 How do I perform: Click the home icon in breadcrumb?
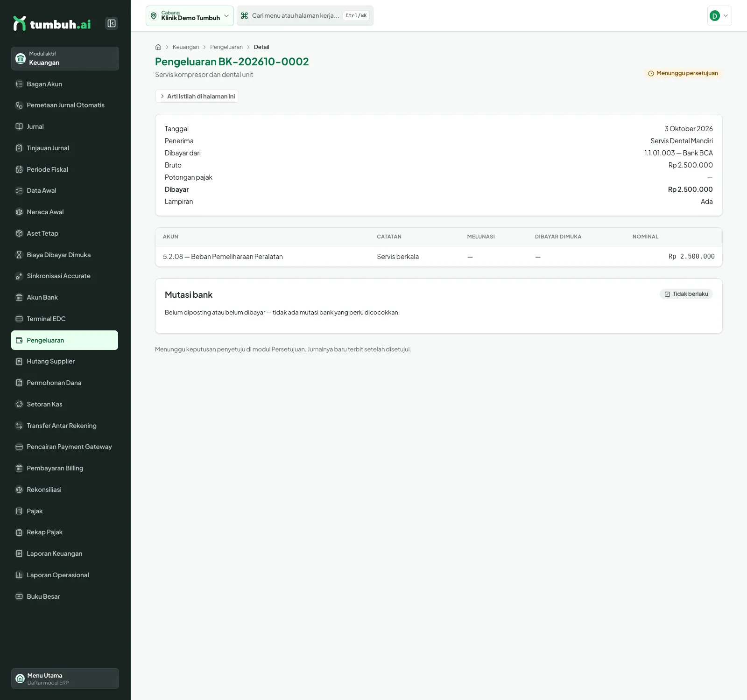(158, 47)
